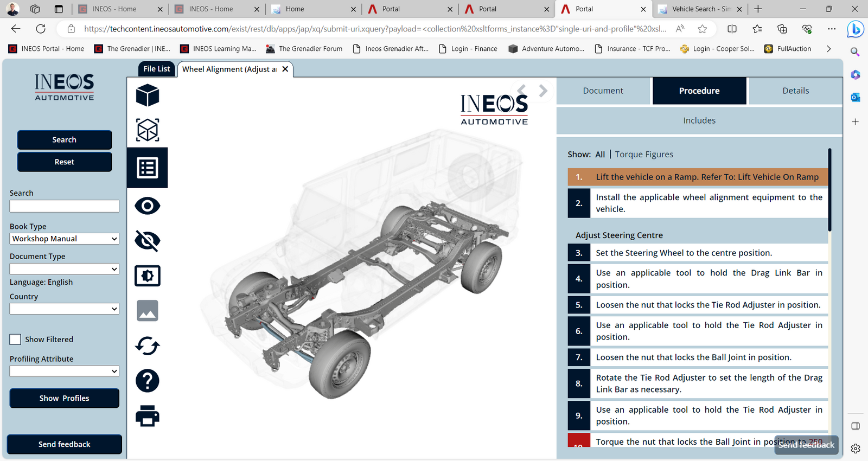
Task: Focus the Search text field
Action: click(x=65, y=206)
